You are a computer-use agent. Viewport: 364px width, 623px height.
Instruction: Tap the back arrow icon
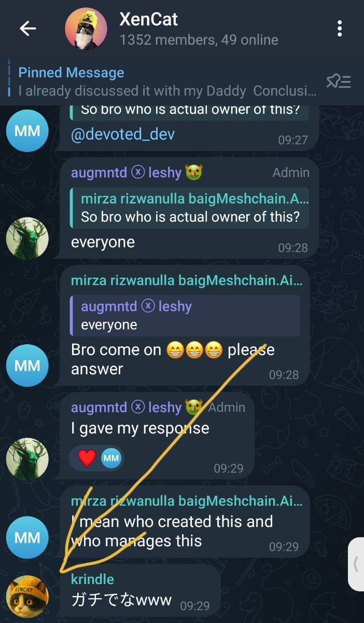[28, 29]
